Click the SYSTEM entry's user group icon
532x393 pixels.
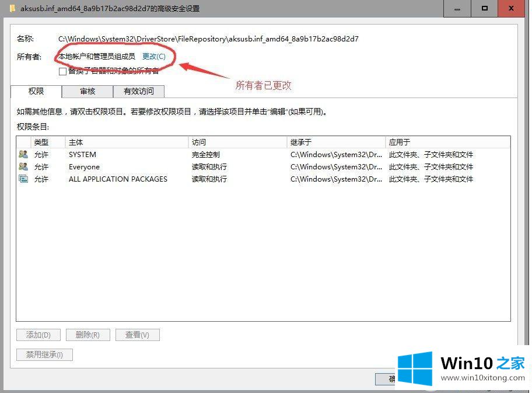pos(23,155)
